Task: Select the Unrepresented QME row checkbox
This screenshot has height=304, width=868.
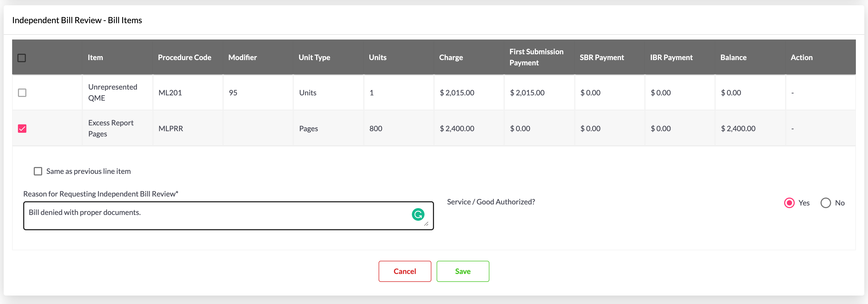Action: [x=22, y=92]
